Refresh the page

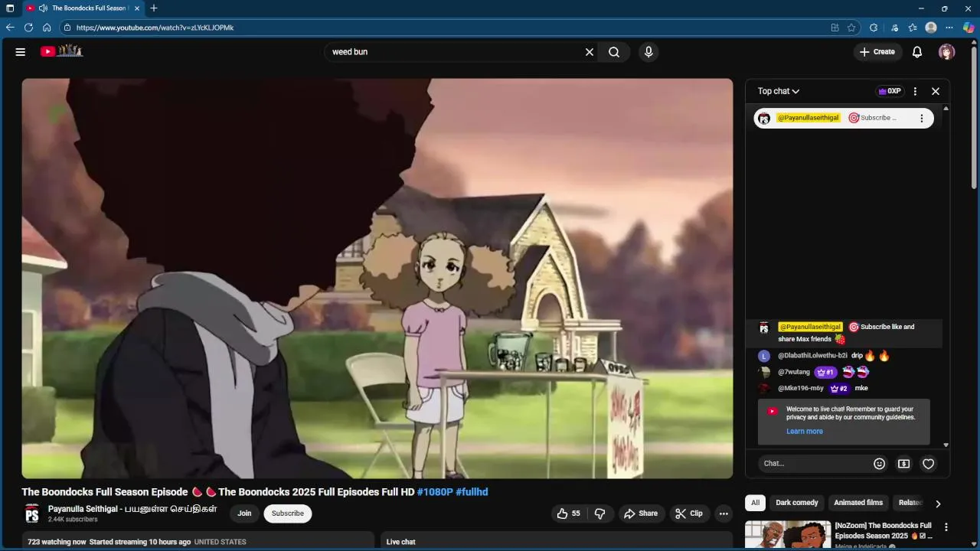(x=28, y=28)
